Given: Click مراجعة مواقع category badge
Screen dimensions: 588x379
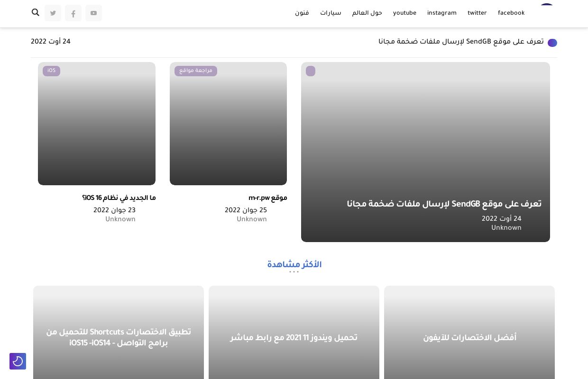Looking at the screenshot, I should 195,71.
